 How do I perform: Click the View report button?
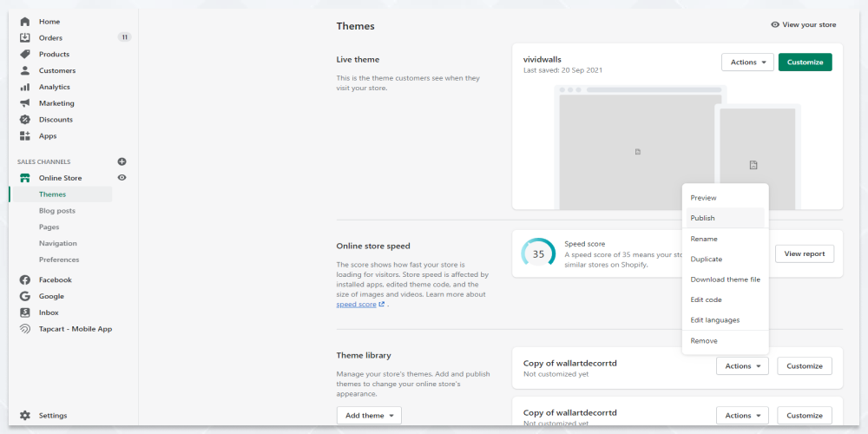[x=804, y=253]
